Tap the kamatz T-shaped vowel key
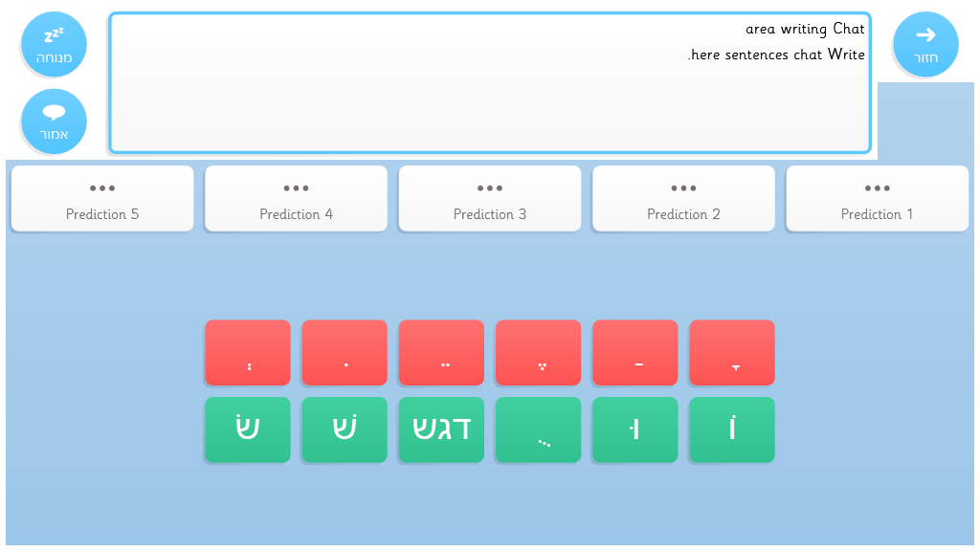Image resolution: width=980 pixels, height=551 pixels. click(x=731, y=353)
